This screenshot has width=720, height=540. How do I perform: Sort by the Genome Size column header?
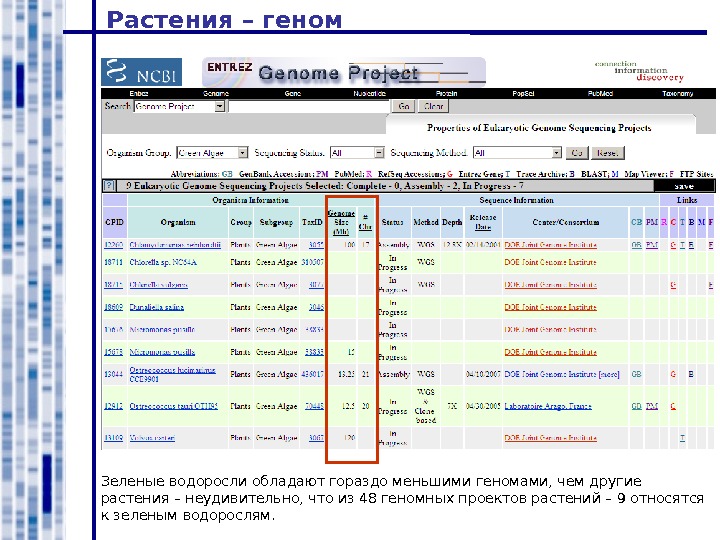pyautogui.click(x=341, y=222)
